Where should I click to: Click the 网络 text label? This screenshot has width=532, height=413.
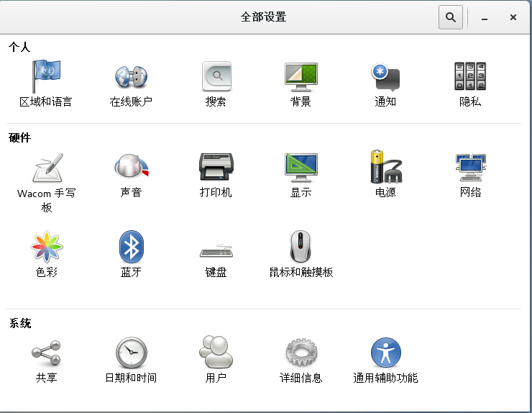[470, 192]
